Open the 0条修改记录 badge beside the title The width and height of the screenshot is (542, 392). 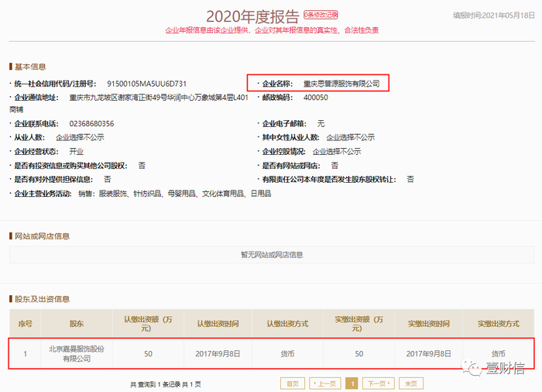321,15
